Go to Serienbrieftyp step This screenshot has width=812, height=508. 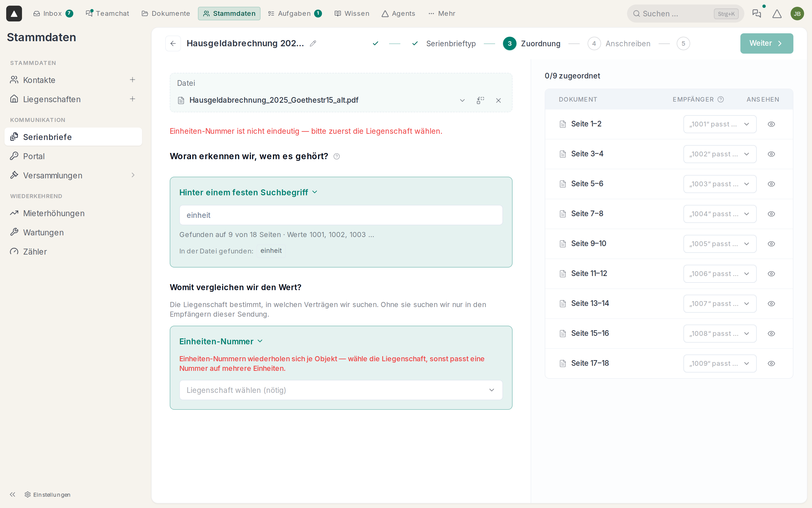click(451, 44)
